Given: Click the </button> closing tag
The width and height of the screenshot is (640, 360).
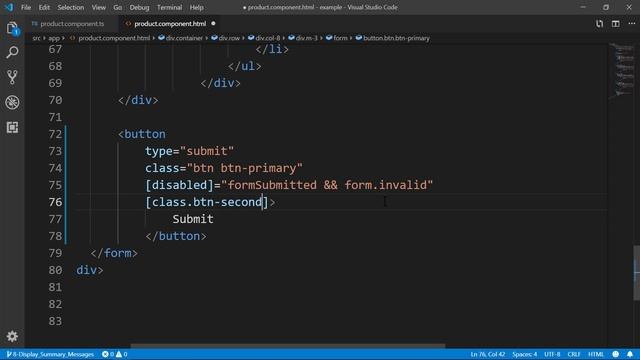Looking at the screenshot, I should [176, 236].
